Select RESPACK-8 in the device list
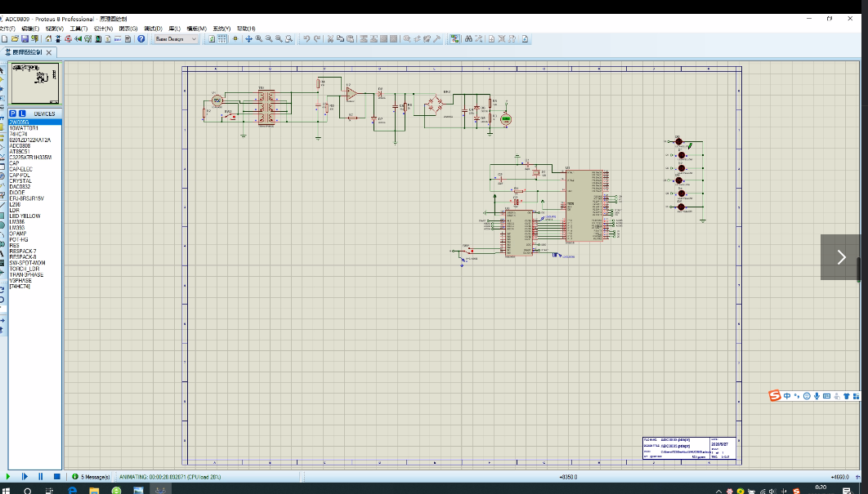Screen dimensions: 868x494 pos(35,257)
